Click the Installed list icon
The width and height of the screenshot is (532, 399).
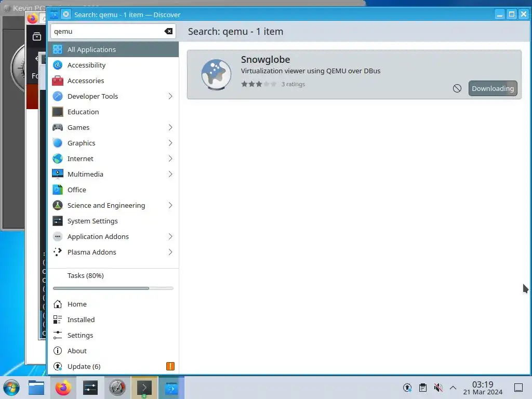click(x=58, y=320)
